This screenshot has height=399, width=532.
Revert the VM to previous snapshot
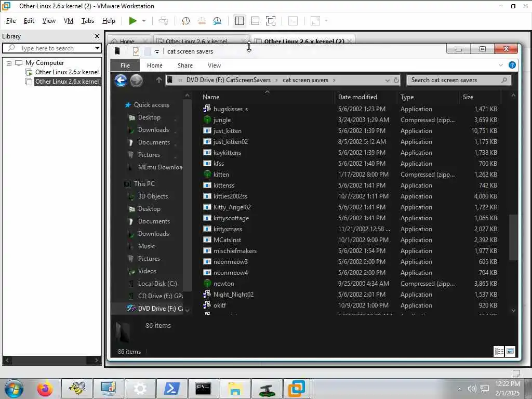click(x=202, y=21)
